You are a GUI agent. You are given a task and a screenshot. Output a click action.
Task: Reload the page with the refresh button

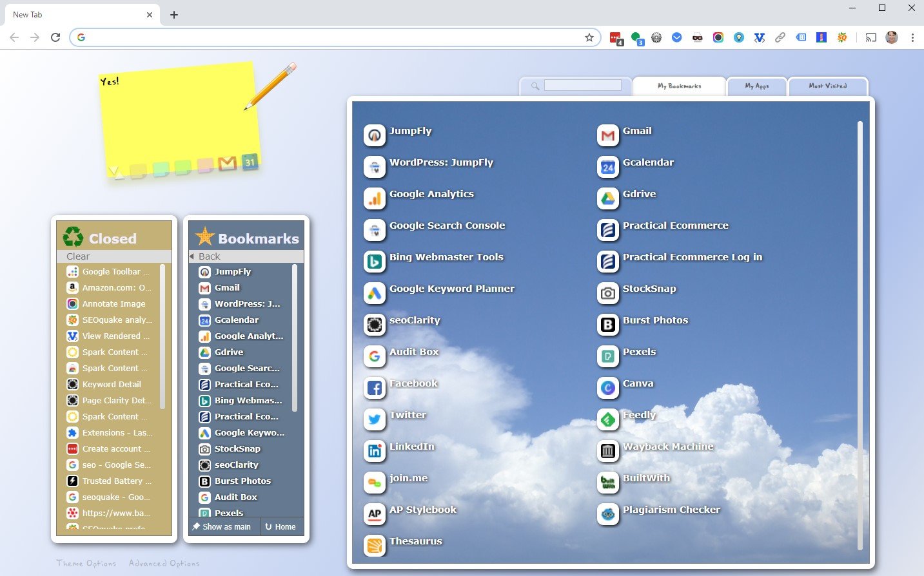pyautogui.click(x=55, y=37)
